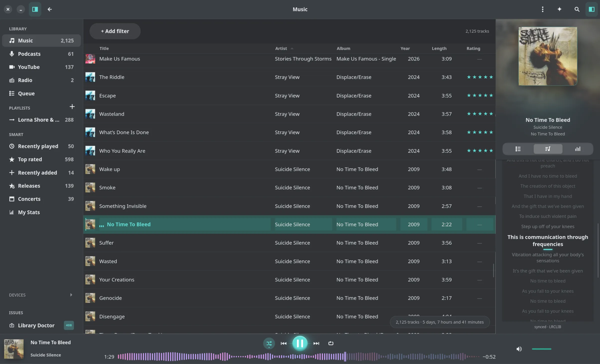Seek within the waveform progress bar
600x364 pixels.
[298, 357]
